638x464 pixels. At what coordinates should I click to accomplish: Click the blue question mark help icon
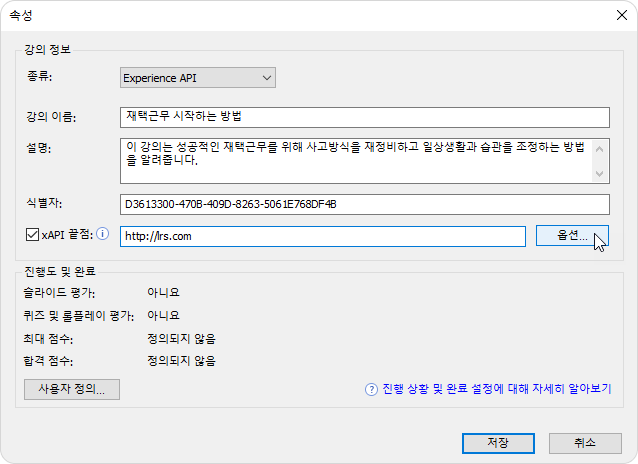(370, 389)
